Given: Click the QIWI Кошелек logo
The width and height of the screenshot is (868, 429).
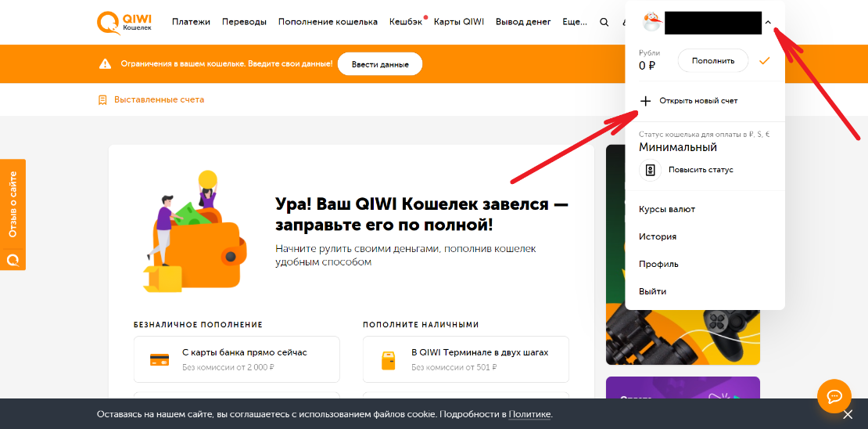Looking at the screenshot, I should coord(124,22).
